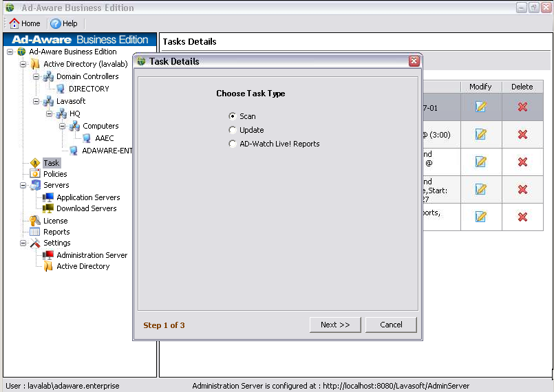Viewport: 554px width, 392px height.
Task: Click the Settings tools icon
Action: coord(35,243)
